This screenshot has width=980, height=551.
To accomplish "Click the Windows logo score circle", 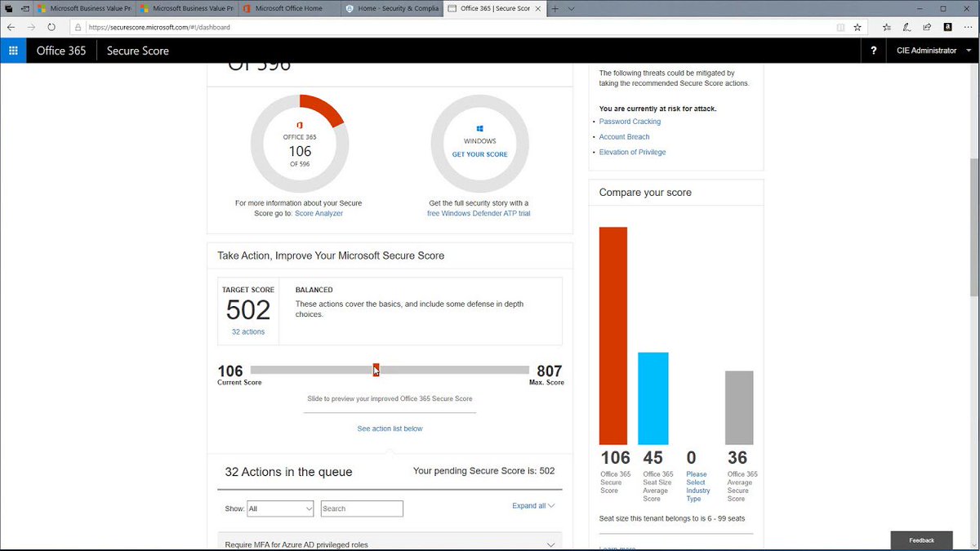I will [480, 144].
